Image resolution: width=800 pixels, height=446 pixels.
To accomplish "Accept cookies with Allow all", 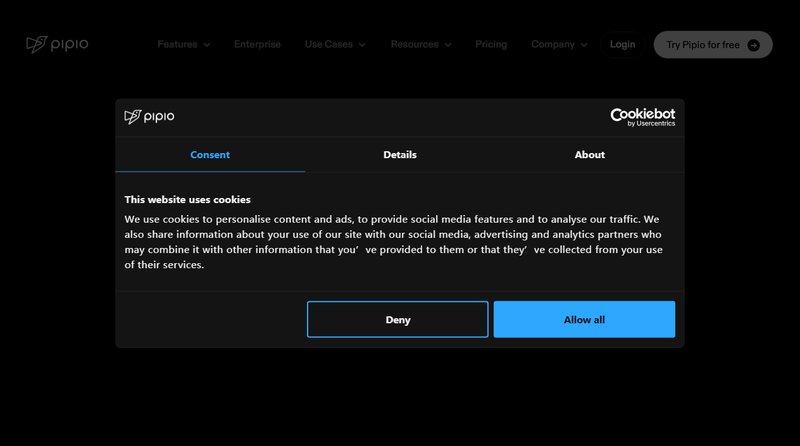I will coord(584,320).
